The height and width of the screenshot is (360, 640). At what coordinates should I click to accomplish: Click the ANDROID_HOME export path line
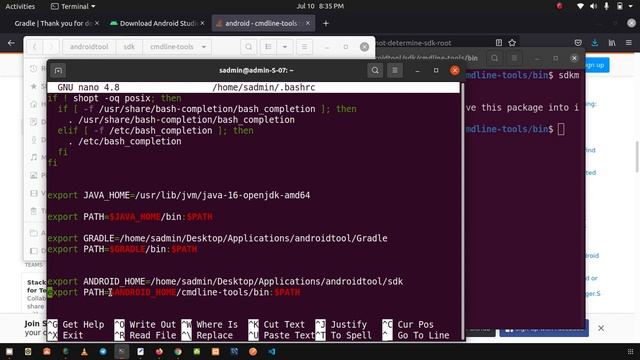click(225, 282)
